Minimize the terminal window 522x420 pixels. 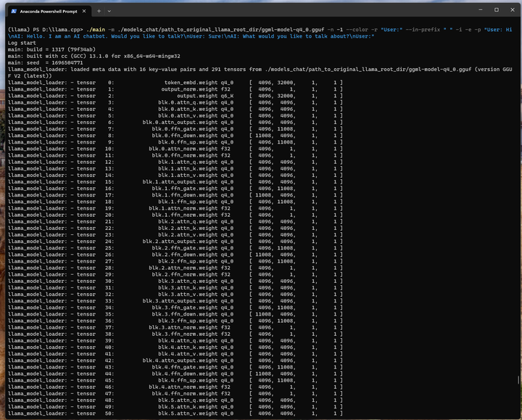pyautogui.click(x=481, y=9)
